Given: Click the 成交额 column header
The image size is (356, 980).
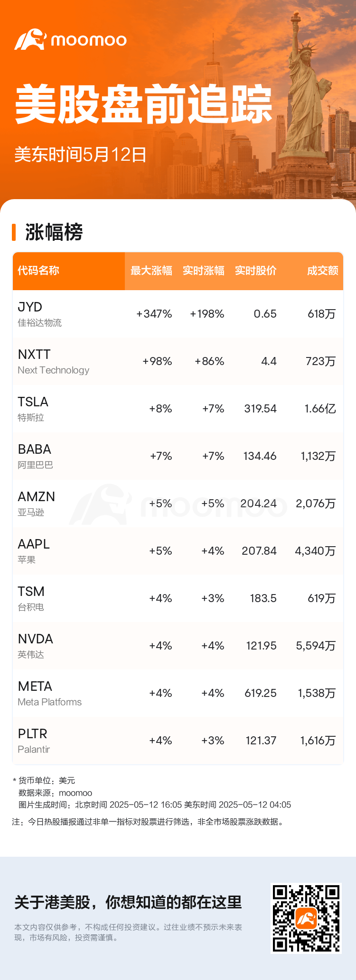Looking at the screenshot, I should (323, 271).
